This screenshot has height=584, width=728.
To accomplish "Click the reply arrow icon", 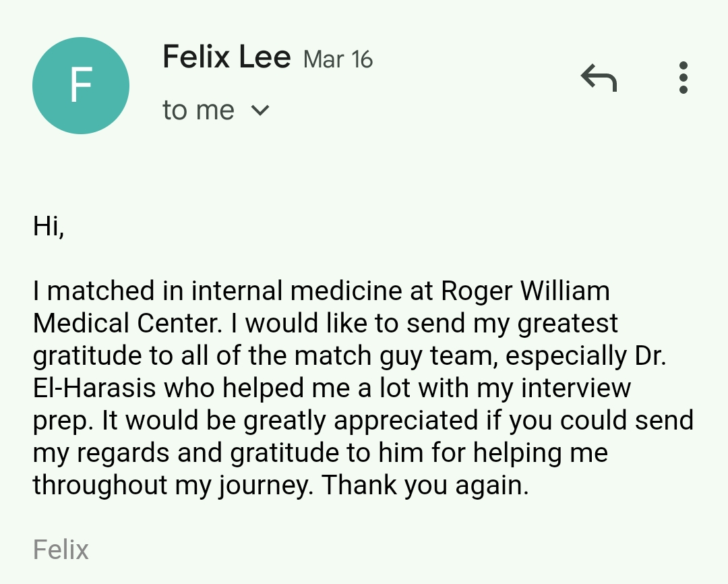I will [599, 78].
